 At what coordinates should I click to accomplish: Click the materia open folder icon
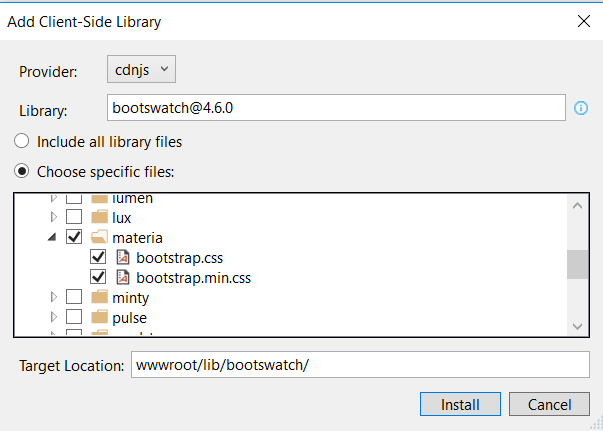point(99,237)
